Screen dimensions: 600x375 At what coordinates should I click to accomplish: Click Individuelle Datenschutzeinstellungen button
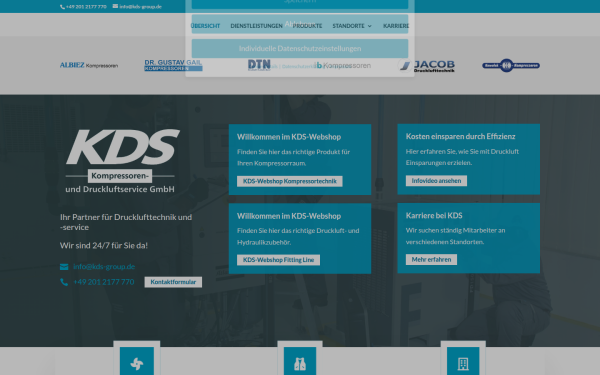tap(300, 49)
